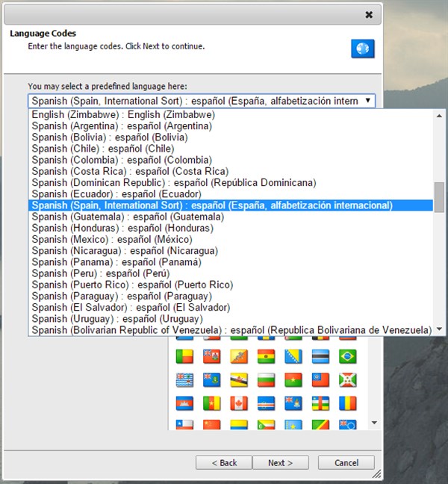The height and width of the screenshot is (484, 448).
Task: Pick Spanish (Uruguay) entry
Action: (x=231, y=319)
